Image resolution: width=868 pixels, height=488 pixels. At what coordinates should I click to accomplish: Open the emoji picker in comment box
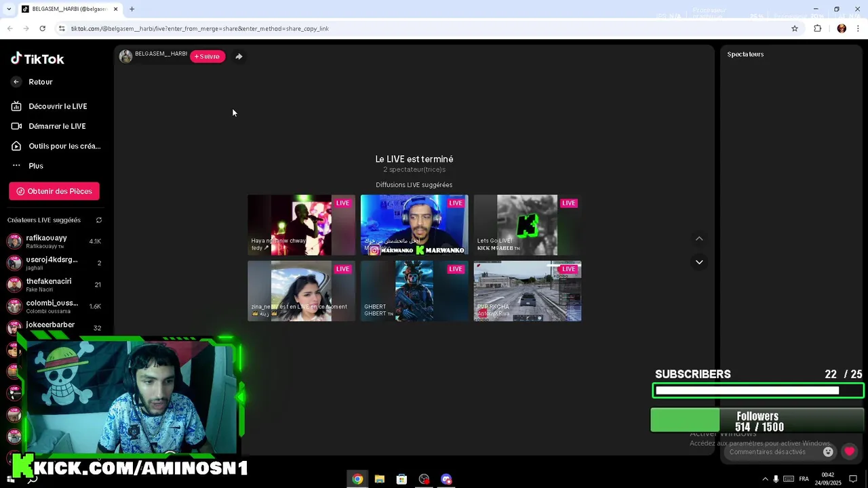coord(828,452)
